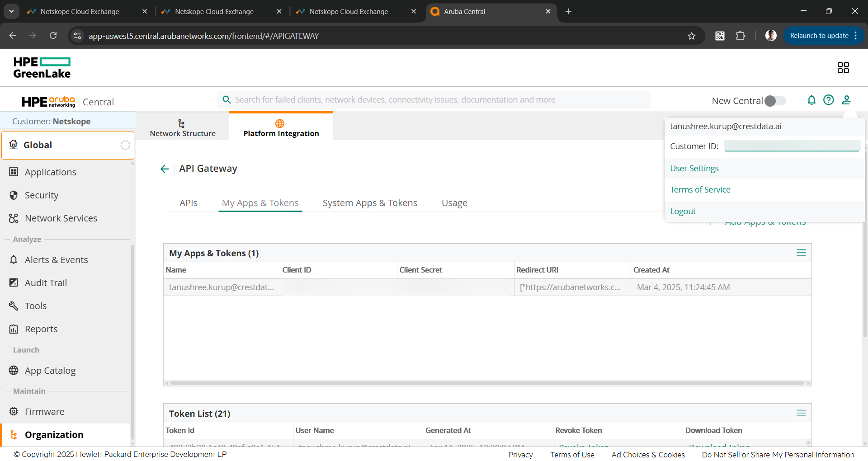The image size is (868, 461).
Task: Switch to Network Structure tab
Action: 183,128
